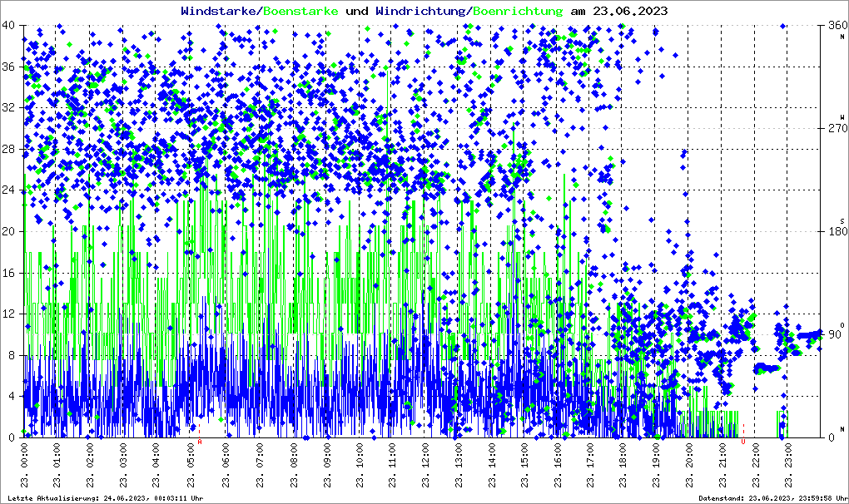
Task: Click the 'Letzte Aktualisierung' footer timestamp
Action: coord(106,498)
